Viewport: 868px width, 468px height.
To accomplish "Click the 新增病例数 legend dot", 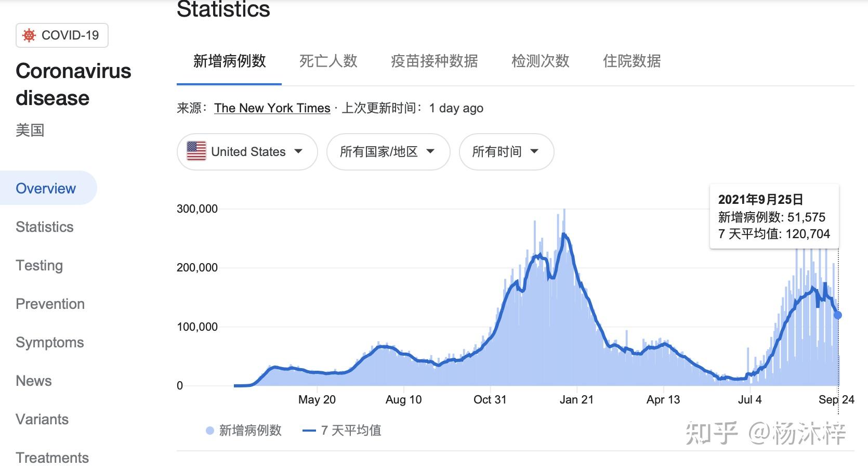I will pos(210,431).
